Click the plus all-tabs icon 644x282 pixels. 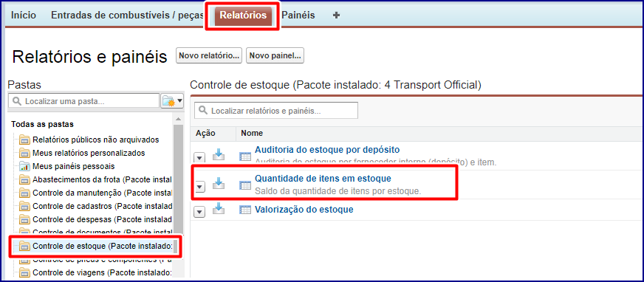336,16
